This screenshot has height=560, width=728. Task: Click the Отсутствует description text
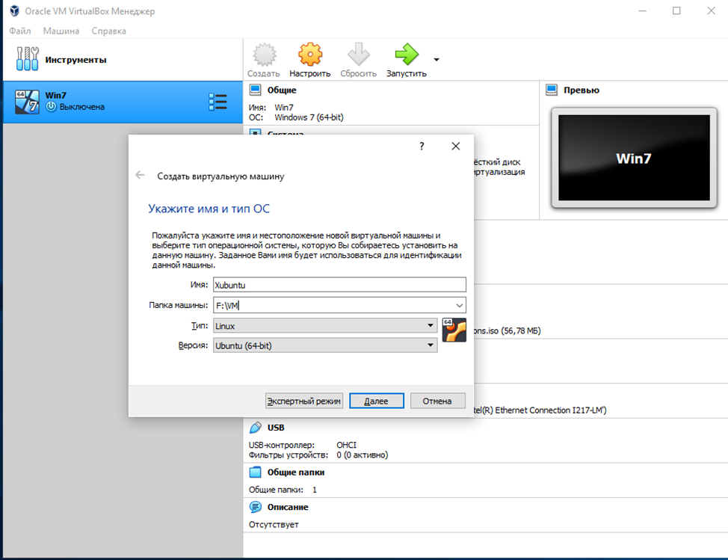(x=274, y=524)
